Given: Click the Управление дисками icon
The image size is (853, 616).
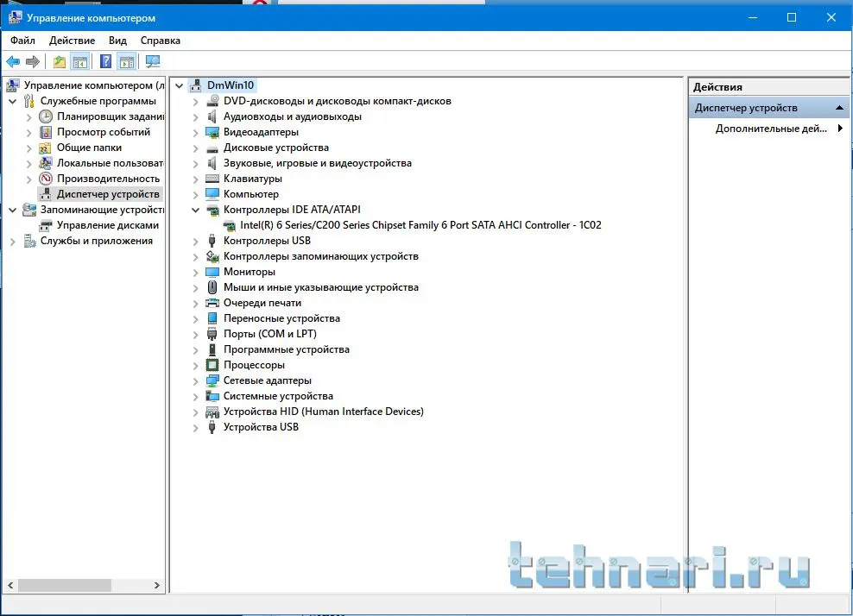Looking at the screenshot, I should point(46,226).
